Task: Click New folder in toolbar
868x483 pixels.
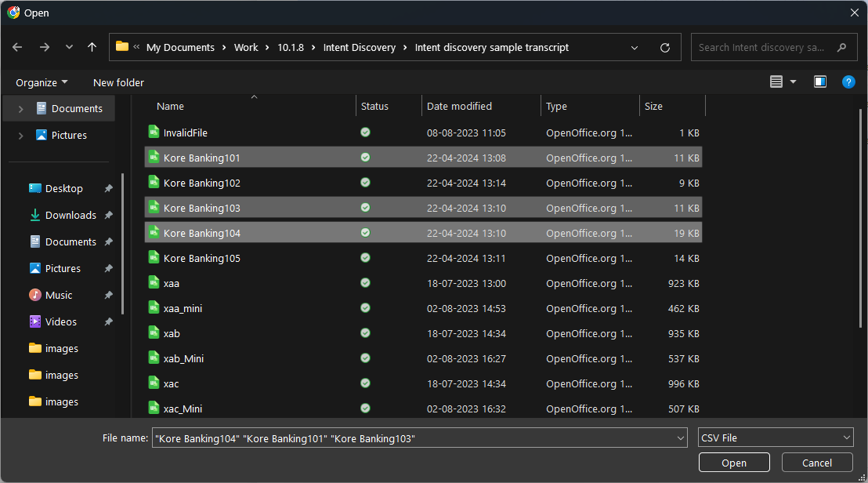Action: tap(118, 82)
